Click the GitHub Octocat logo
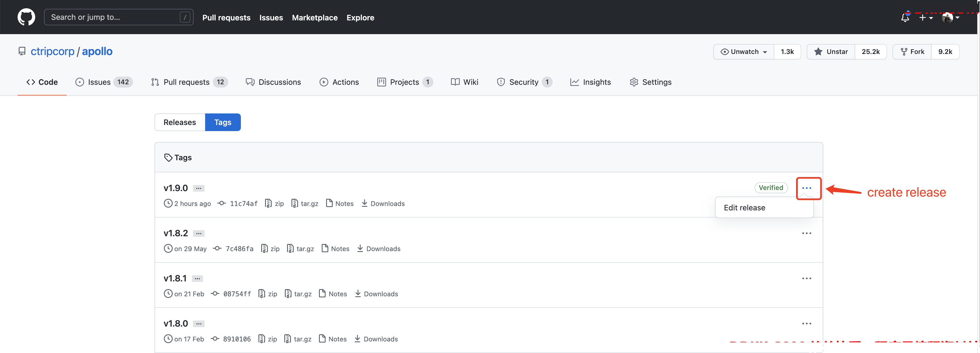The image size is (980, 353). (26, 17)
